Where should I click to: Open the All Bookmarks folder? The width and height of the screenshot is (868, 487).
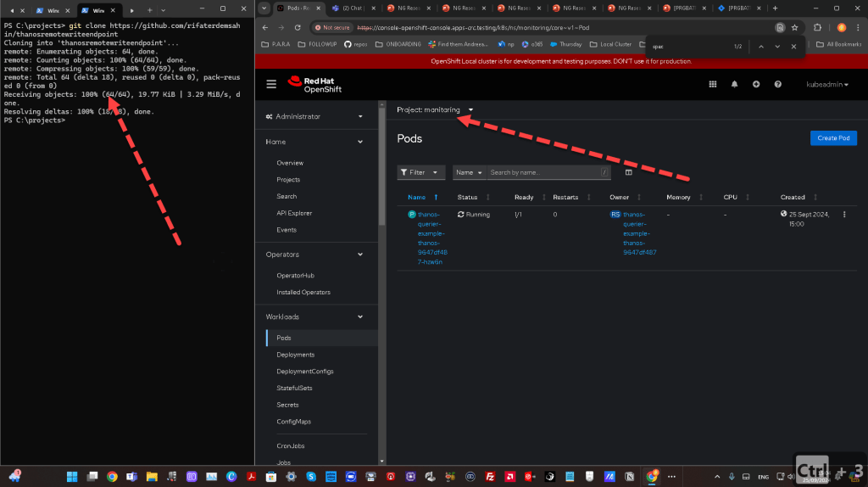click(x=839, y=44)
